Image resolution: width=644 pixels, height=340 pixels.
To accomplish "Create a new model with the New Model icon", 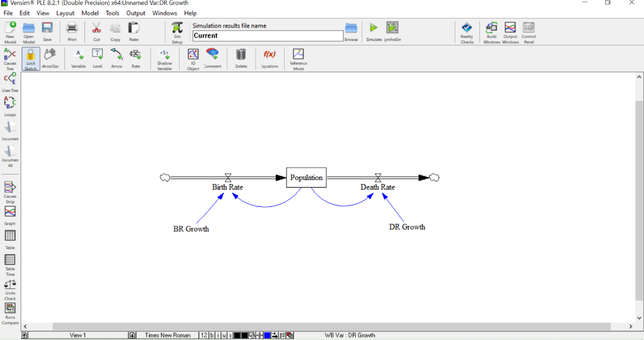I will click(x=10, y=32).
